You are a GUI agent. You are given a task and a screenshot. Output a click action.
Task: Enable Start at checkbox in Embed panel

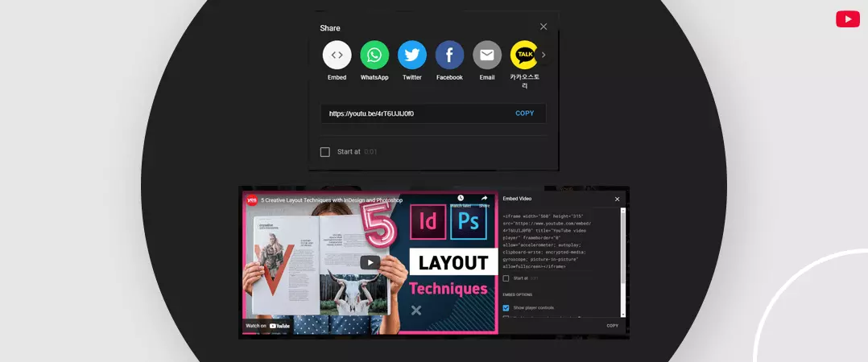pyautogui.click(x=506, y=278)
